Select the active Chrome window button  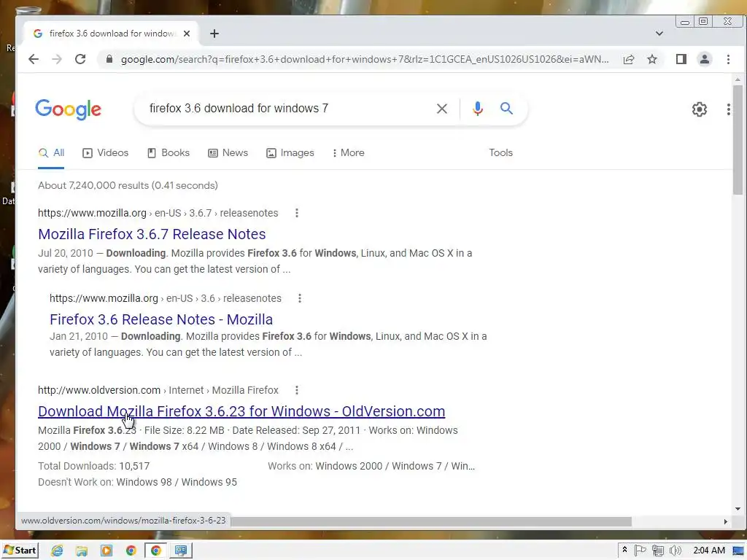tap(156, 551)
